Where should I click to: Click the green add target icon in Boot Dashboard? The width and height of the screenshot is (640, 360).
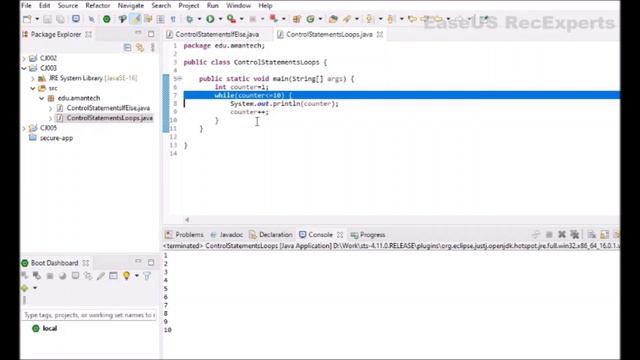click(x=25, y=288)
